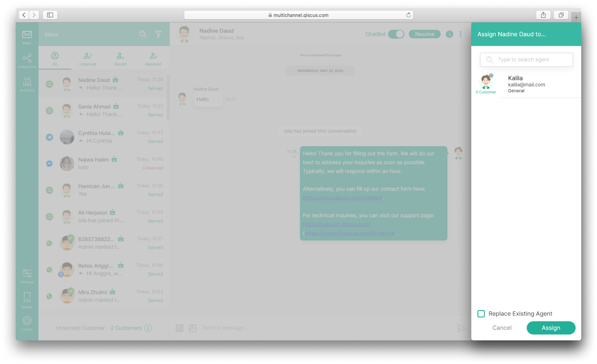
Task: Click the inbox search magnifier icon
Action: coord(143,34)
